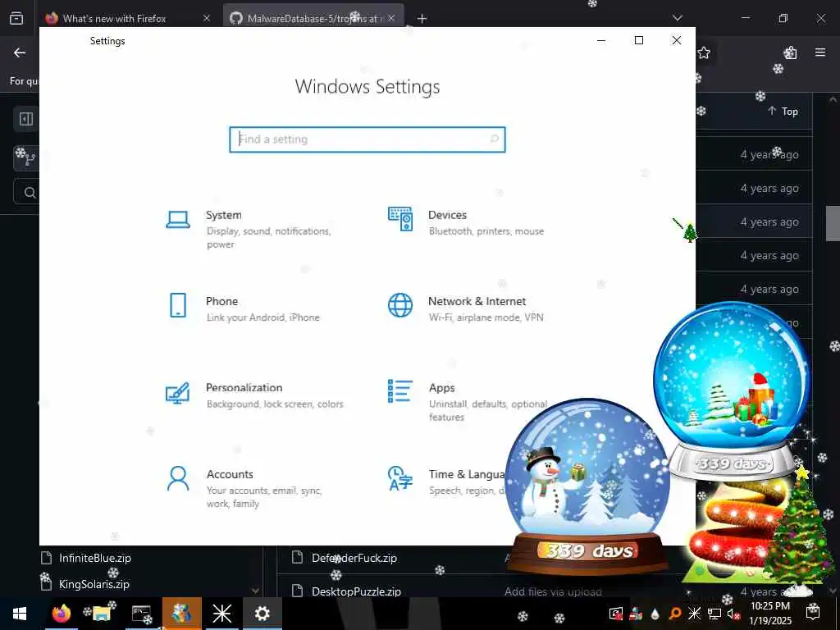The width and height of the screenshot is (840, 630).
Task: Minimize the Settings window
Action: (x=601, y=41)
